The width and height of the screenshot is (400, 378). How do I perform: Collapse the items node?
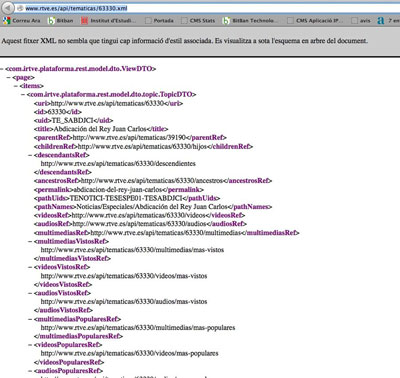click(16, 86)
